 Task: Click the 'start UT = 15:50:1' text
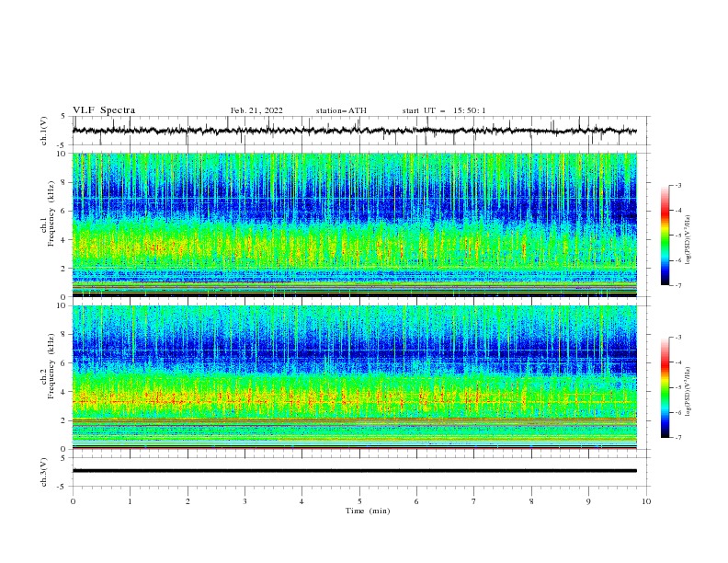[444, 110]
